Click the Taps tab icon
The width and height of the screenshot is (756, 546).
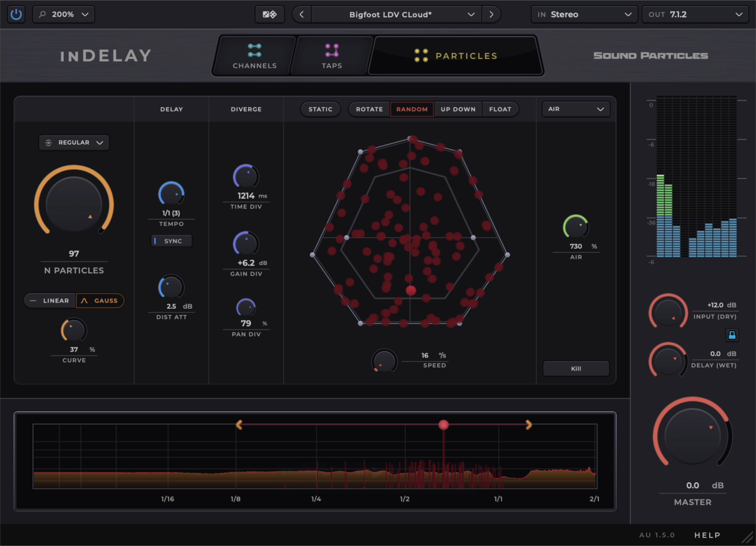pyautogui.click(x=331, y=50)
